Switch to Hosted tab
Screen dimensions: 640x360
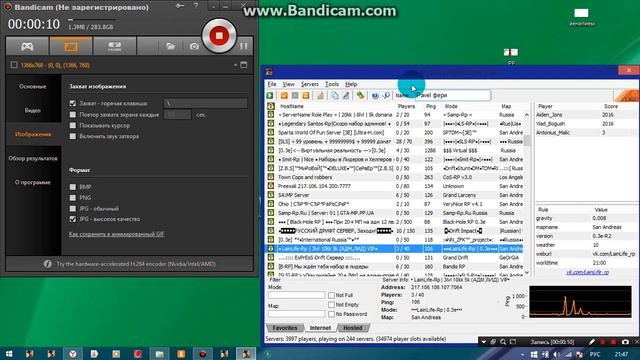coord(353,328)
